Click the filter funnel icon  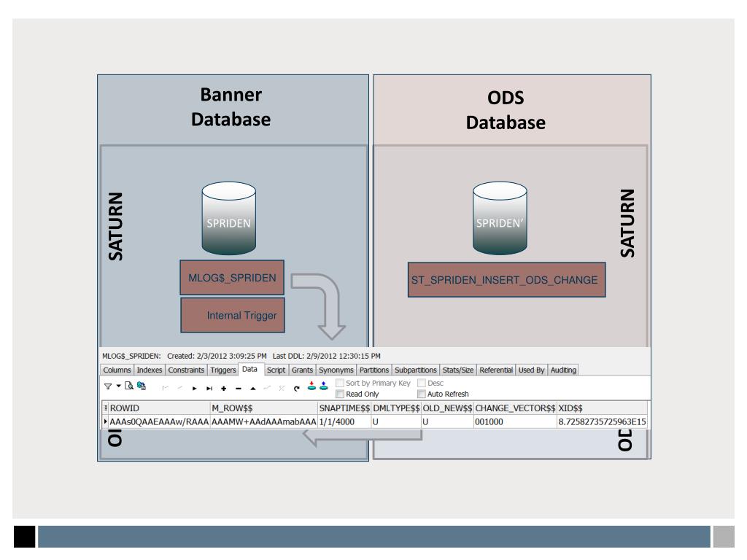(x=108, y=386)
